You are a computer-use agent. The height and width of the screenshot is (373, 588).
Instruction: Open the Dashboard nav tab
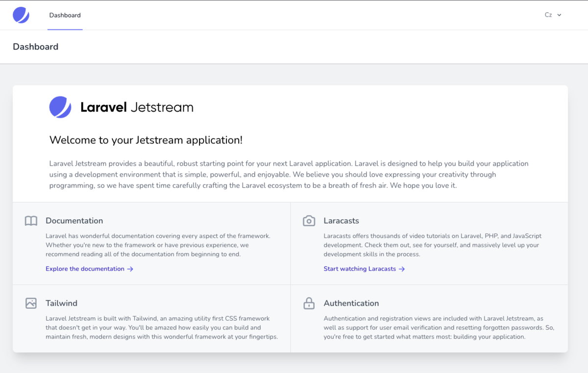click(65, 15)
